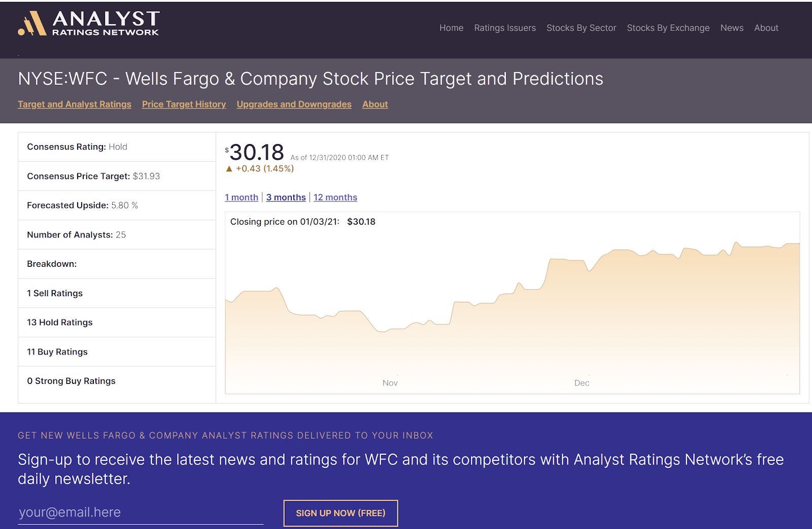Image resolution: width=812 pixels, height=529 pixels.
Task: Show the 1 month chart range
Action: coord(242,197)
